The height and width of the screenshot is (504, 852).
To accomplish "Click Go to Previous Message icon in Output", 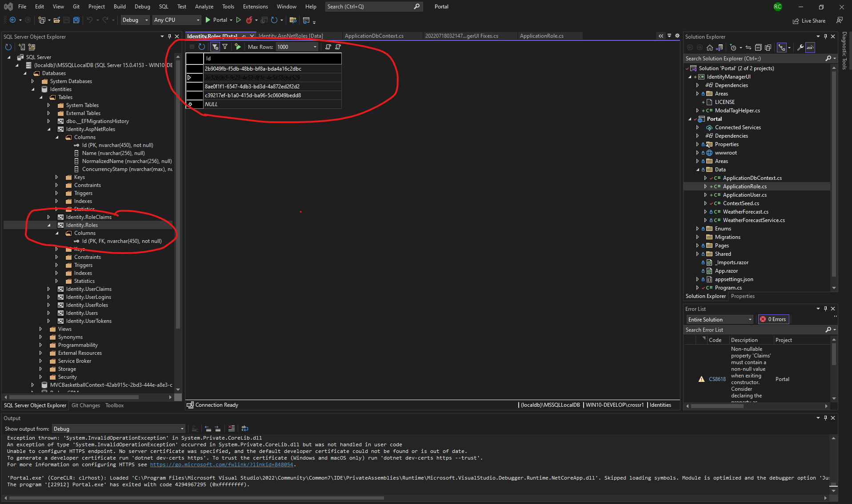I will pos(208,429).
